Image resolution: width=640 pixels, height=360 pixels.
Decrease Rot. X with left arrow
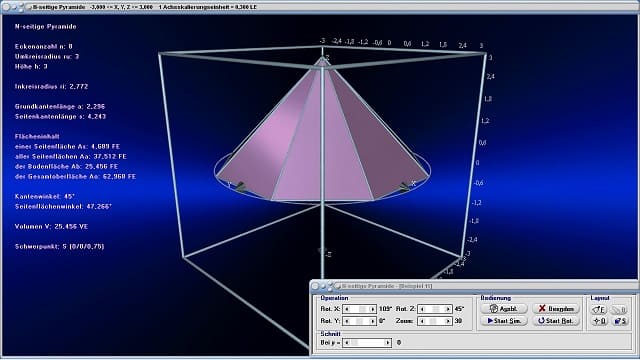347,309
